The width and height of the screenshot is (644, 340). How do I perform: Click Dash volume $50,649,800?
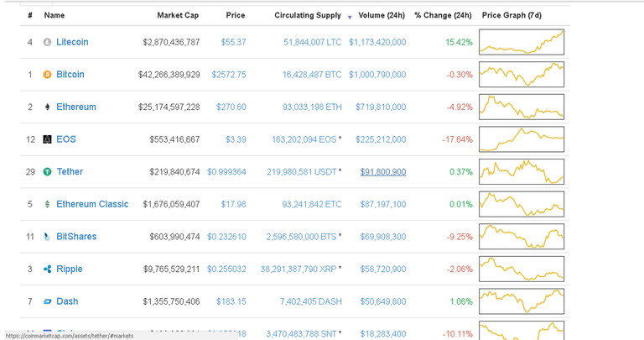point(383,301)
